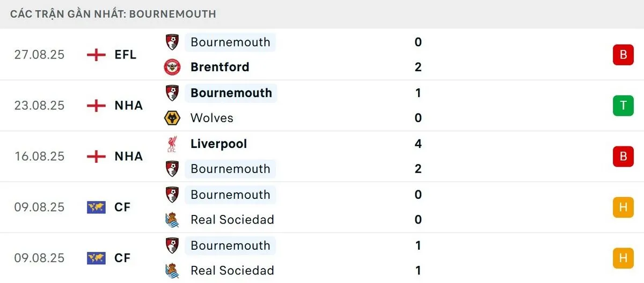This screenshot has height=283, width=644.
Task: Open the Wolves team link
Action: 211,118
